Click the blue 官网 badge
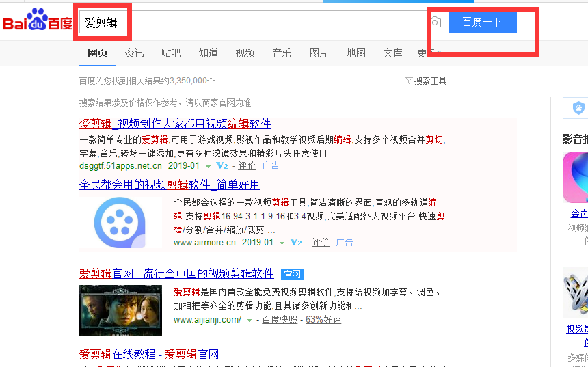Image resolution: width=588 pixels, height=367 pixels. pyautogui.click(x=292, y=274)
